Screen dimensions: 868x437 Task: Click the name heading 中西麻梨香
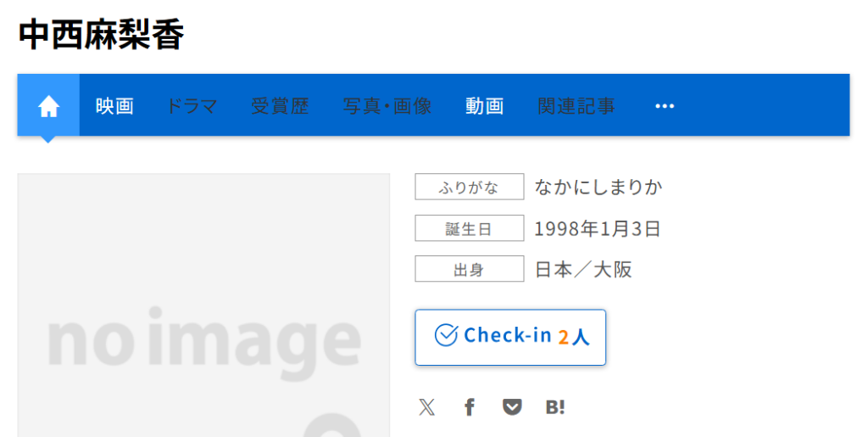101,35
